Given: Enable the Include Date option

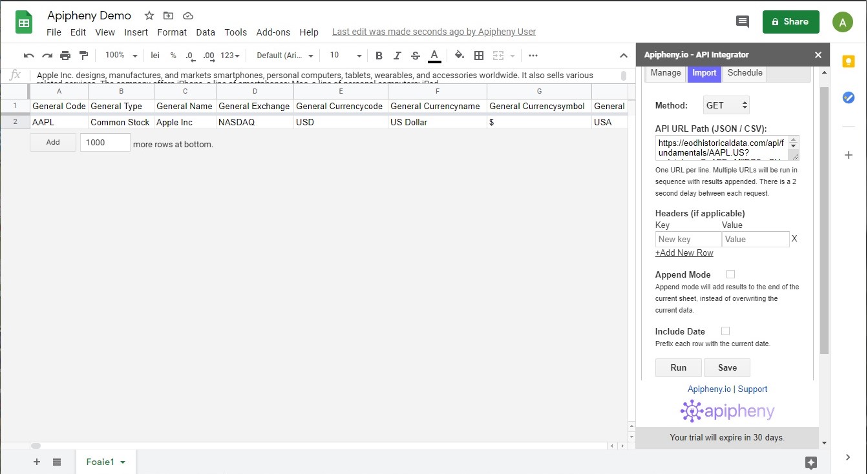Looking at the screenshot, I should click(x=725, y=331).
